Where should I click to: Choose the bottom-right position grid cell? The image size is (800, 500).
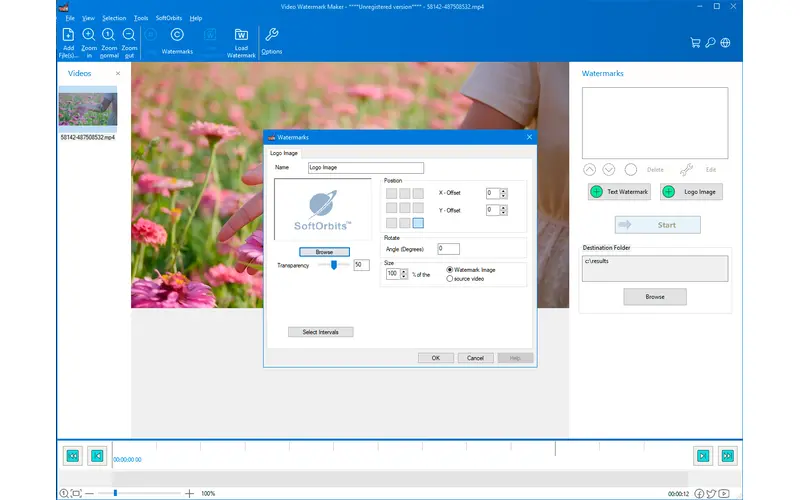tap(418, 223)
